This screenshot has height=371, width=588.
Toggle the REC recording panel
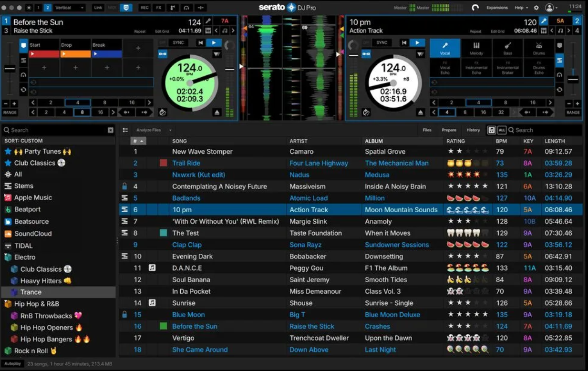point(144,8)
